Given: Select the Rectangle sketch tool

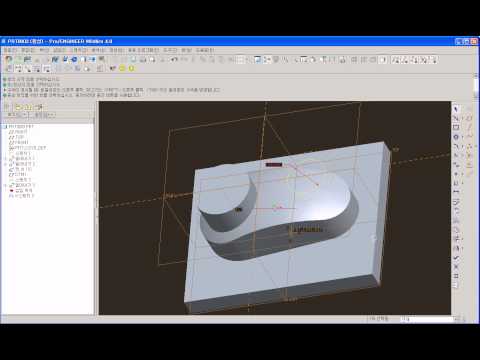Looking at the screenshot, I should point(456,127).
